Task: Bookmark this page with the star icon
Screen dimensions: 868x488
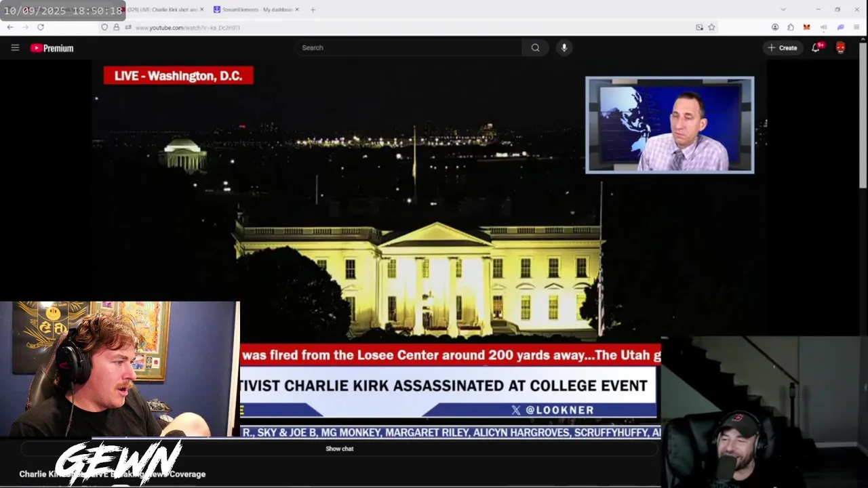Action: coord(711,27)
